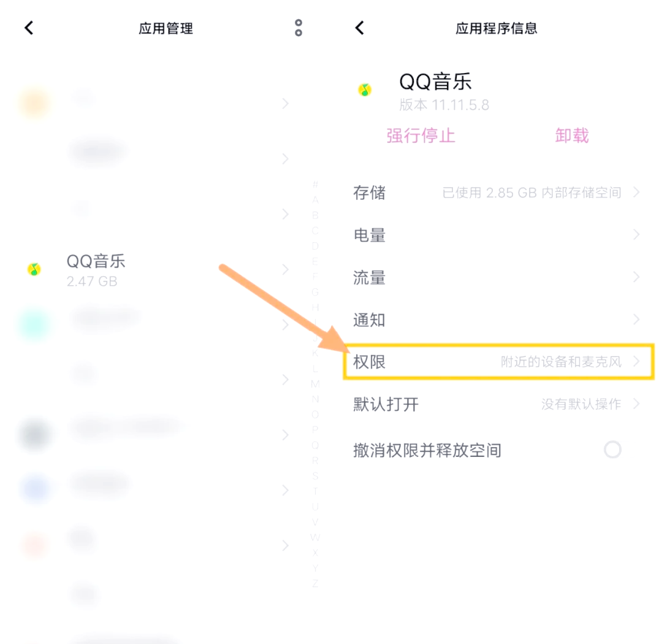Tap QQ音乐 logo in app info header

pyautogui.click(x=365, y=90)
